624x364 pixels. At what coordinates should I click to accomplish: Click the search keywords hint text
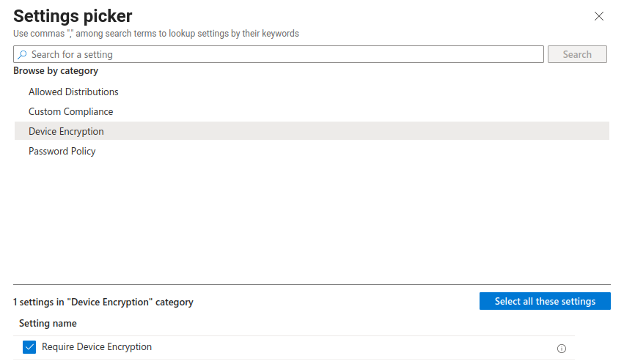point(156,34)
